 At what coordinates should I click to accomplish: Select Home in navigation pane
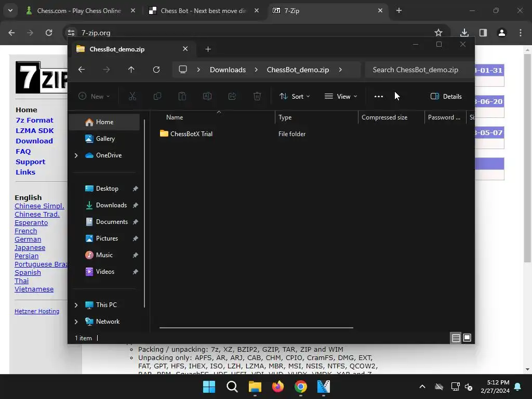coord(104,122)
